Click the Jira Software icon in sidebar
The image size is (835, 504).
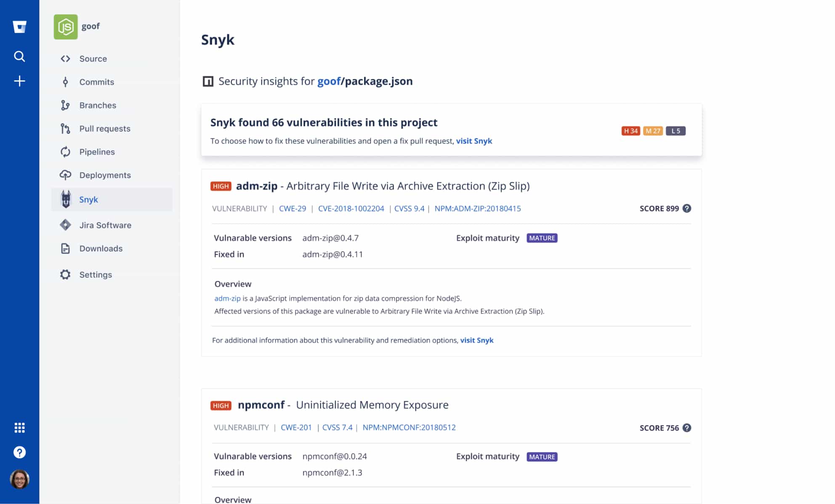click(66, 225)
